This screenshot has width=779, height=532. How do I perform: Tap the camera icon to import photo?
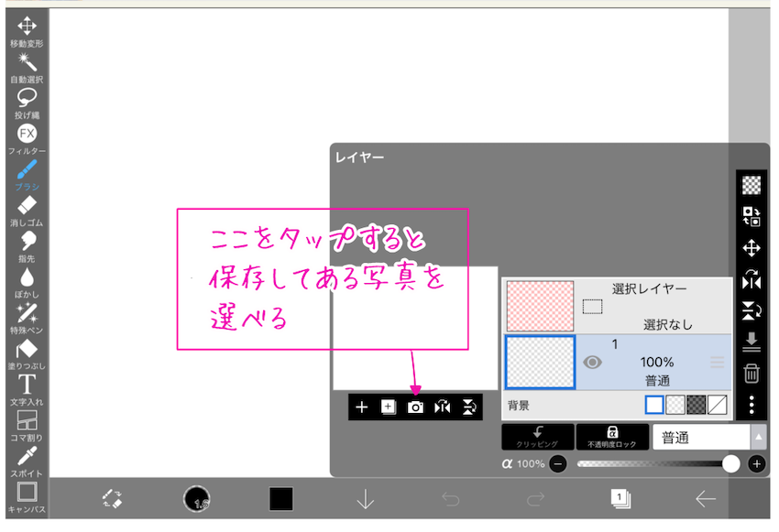415,407
